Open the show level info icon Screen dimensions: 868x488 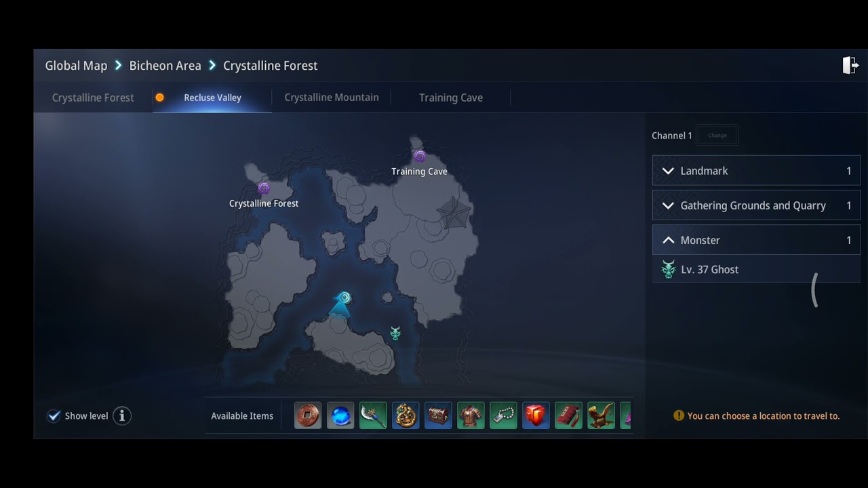tap(122, 415)
